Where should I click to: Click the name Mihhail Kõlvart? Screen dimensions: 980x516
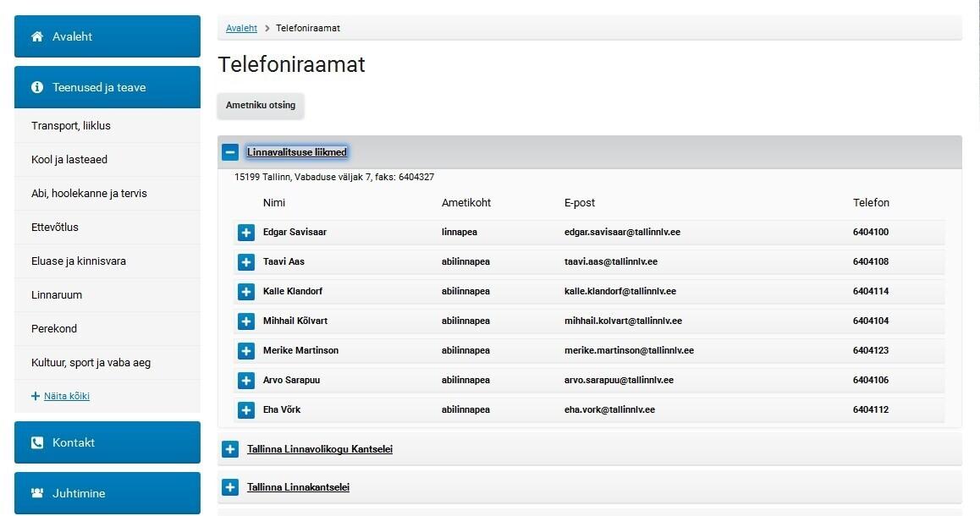point(295,321)
